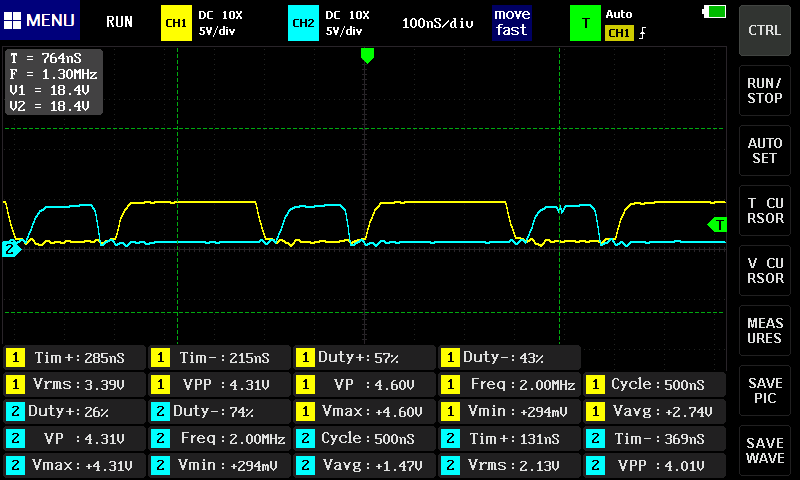
Task: Click the V1 = 18.4V readout
Action: click(49, 90)
